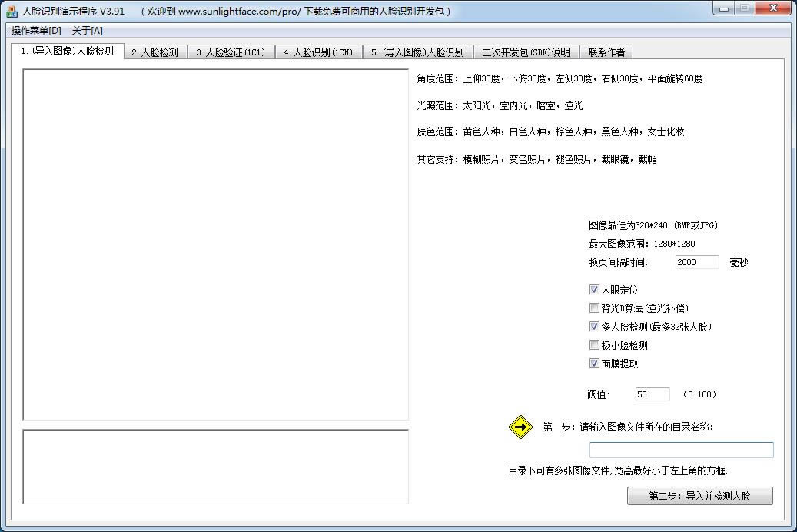Open the 联系作者 tab
This screenshot has width=797, height=532.
[606, 52]
